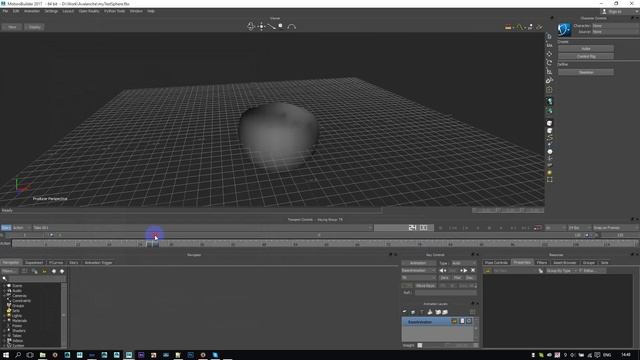The image size is (640, 360).
Task: Open the Character dropdown in Character Controls
Action: tap(615, 26)
